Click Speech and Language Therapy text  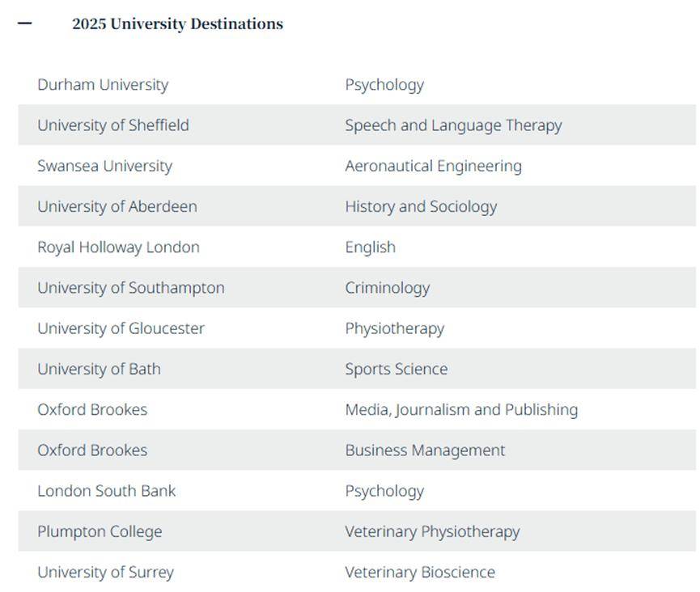[453, 125]
